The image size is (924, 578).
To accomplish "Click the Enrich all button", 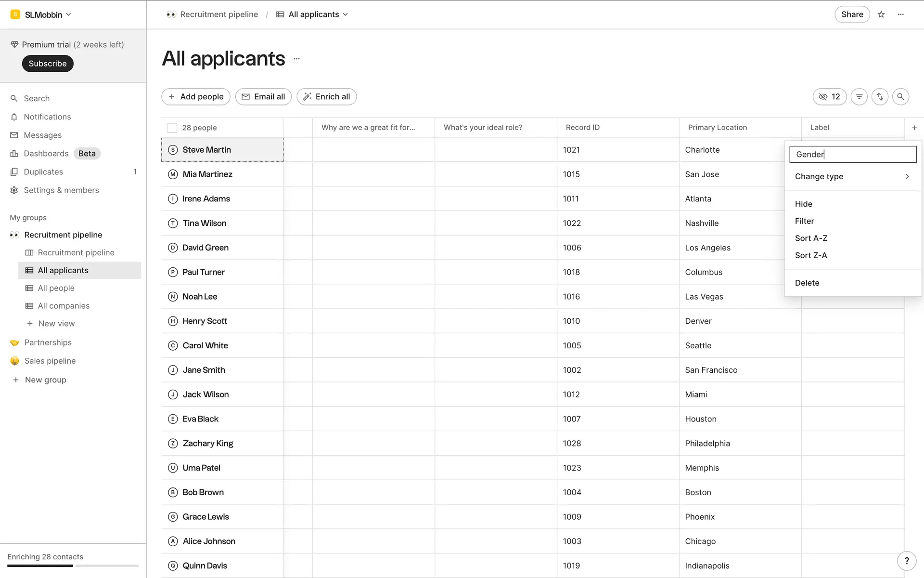I will 327,97.
